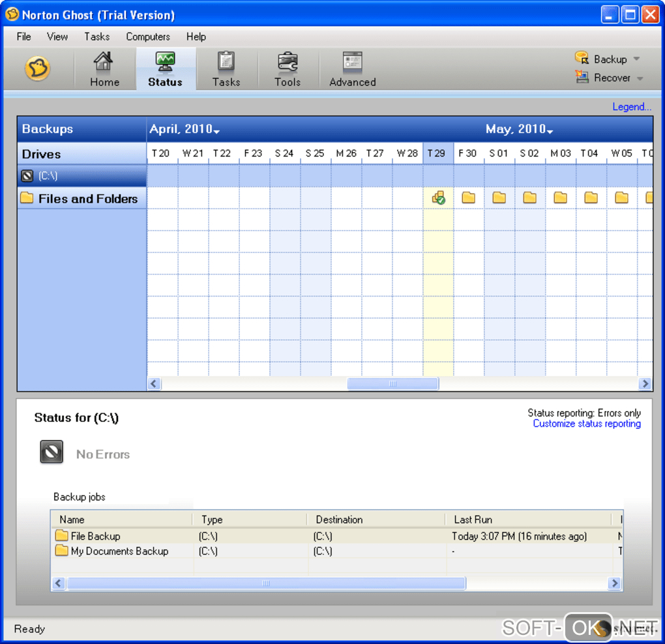Click the Files and Folders folder icon
Viewport: 665px width, 644px height.
(27, 198)
